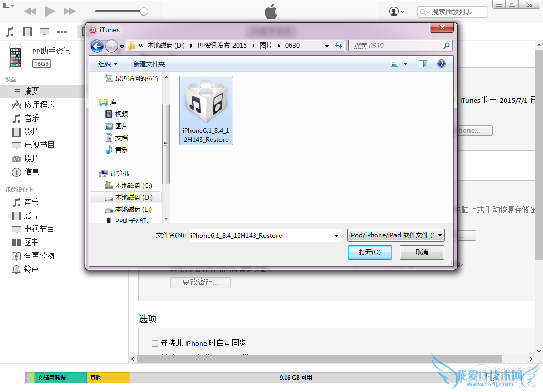Viewport: 543px width, 392px height.
Task: Select 本地磁盘 (E:) in navigation tree
Action: (128, 209)
